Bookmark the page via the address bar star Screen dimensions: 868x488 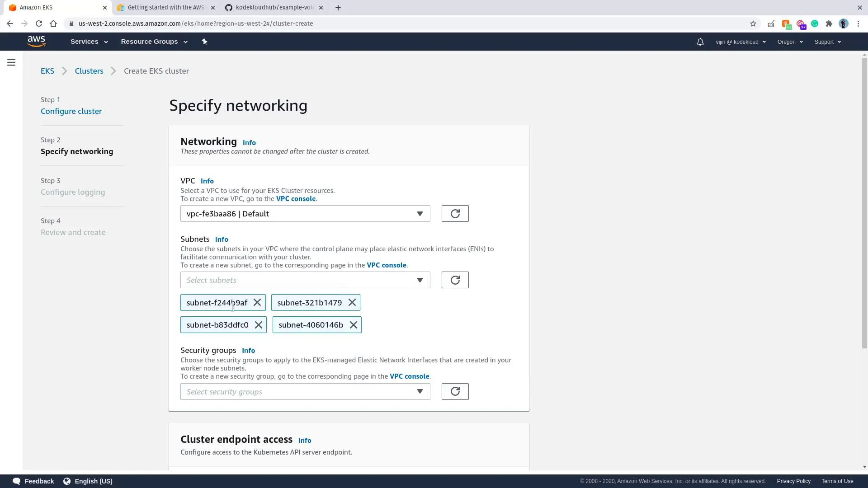753,23
